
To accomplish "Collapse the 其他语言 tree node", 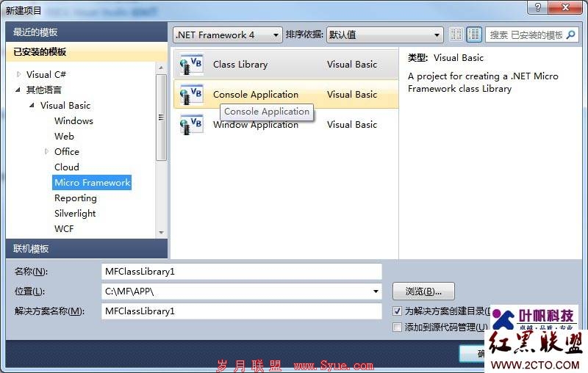I will point(18,90).
